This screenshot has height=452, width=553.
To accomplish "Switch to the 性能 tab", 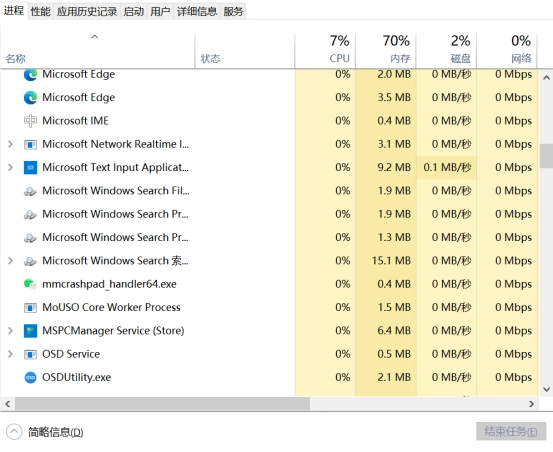I will 41,12.
